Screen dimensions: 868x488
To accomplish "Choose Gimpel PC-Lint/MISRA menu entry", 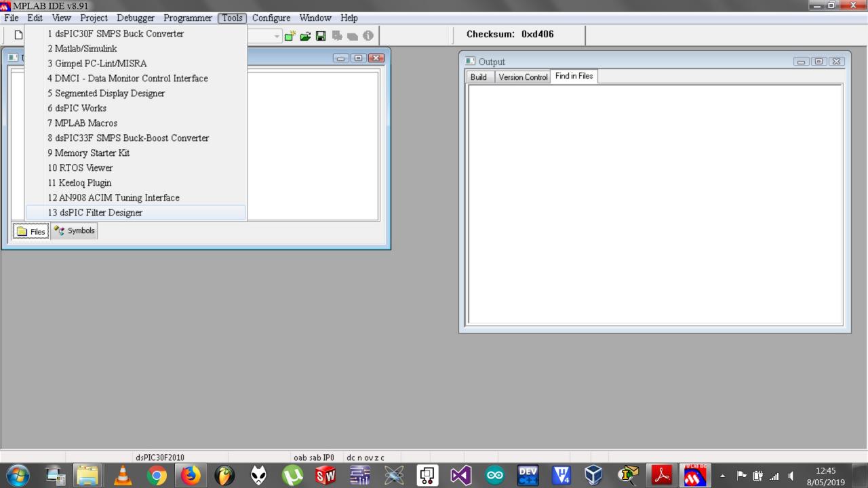I will coord(136,64).
